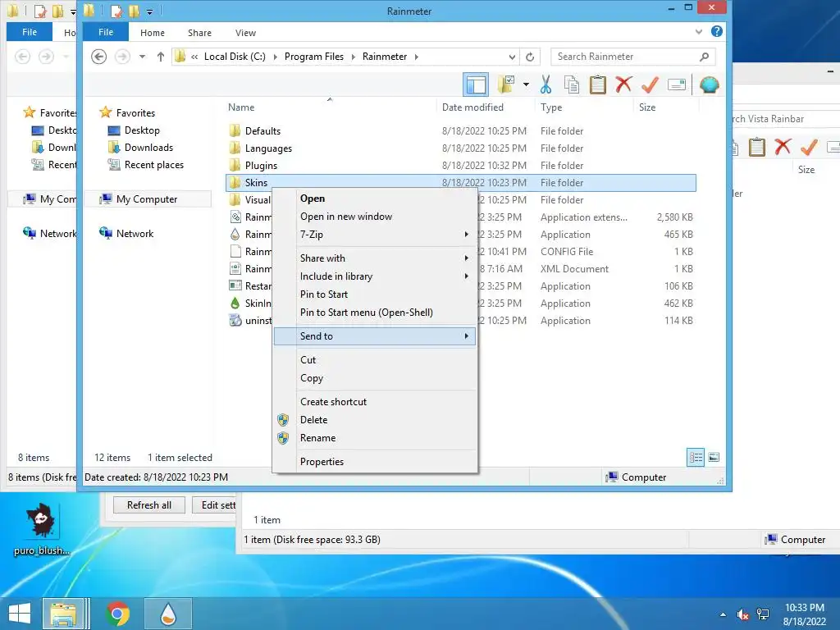
Task: Expand the Send to submenu
Action: 374,336
